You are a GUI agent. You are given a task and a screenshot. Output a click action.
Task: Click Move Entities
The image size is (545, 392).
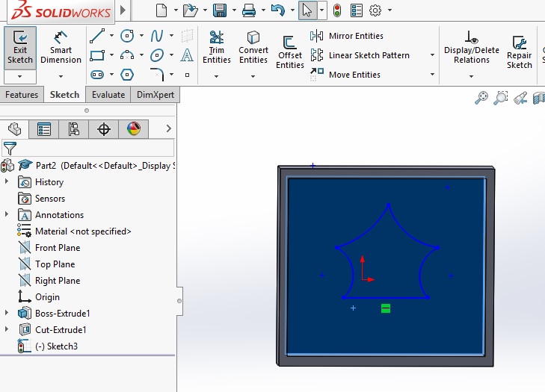(x=345, y=75)
